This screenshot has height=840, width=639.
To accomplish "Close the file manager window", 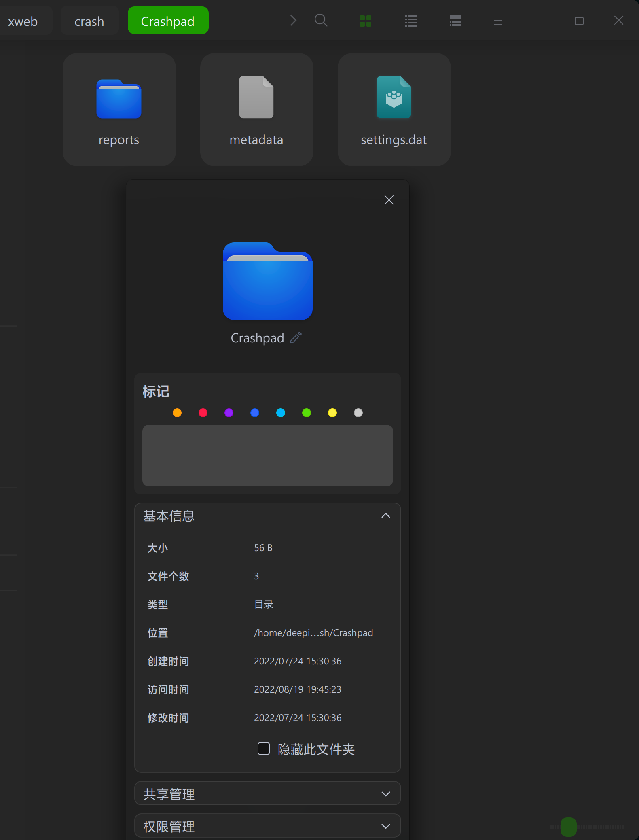I will tap(619, 20).
